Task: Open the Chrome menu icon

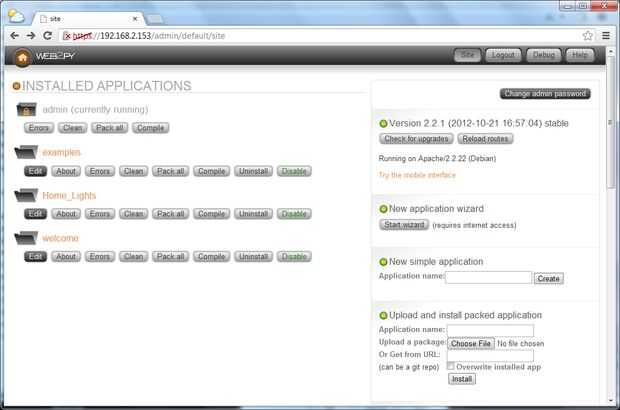Action: click(606, 36)
